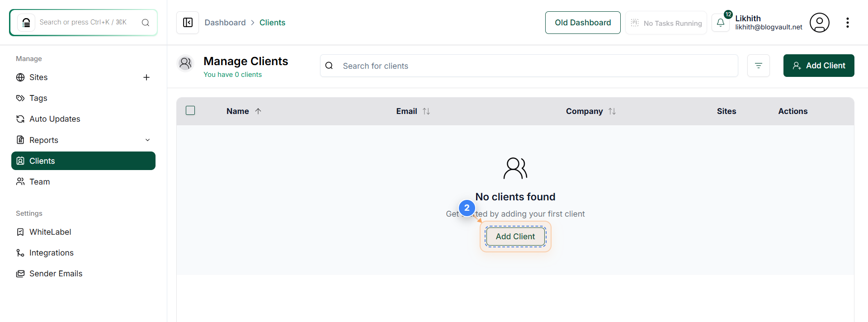This screenshot has width=868, height=322.
Task: Open Team in the sidebar
Action: click(83, 182)
